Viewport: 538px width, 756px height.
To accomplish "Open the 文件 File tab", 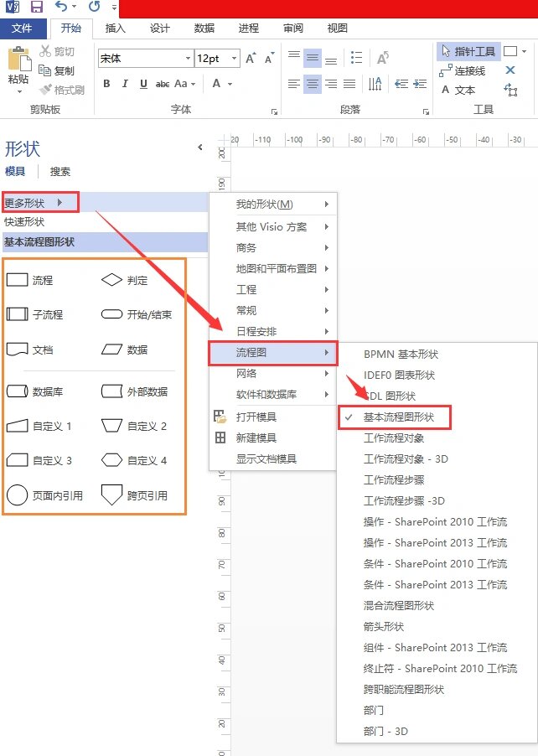I will tap(22, 28).
